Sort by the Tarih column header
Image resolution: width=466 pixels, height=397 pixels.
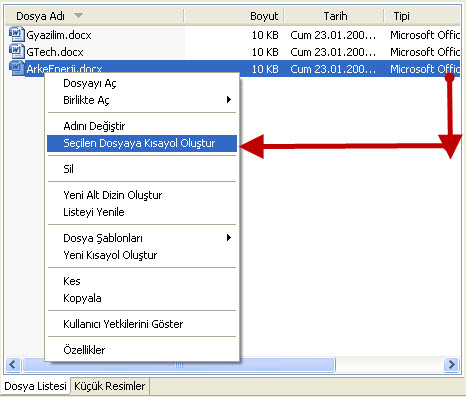(334, 16)
